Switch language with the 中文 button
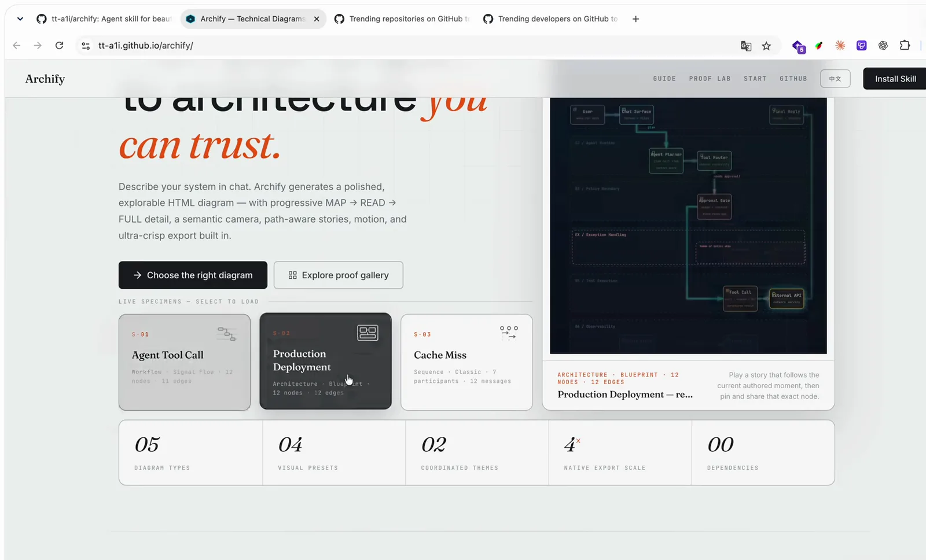The image size is (926, 560). point(835,79)
